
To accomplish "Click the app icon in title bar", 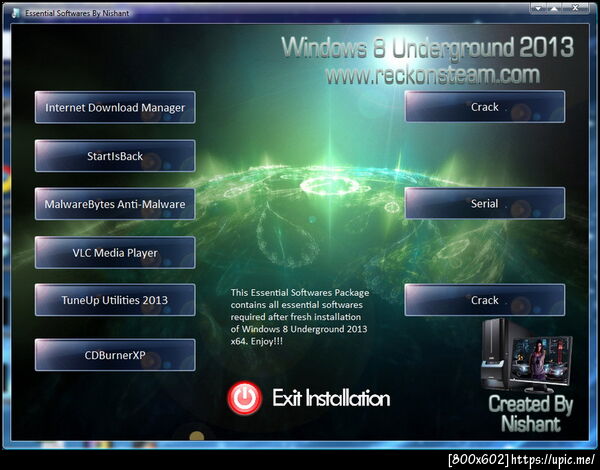I will [16, 13].
